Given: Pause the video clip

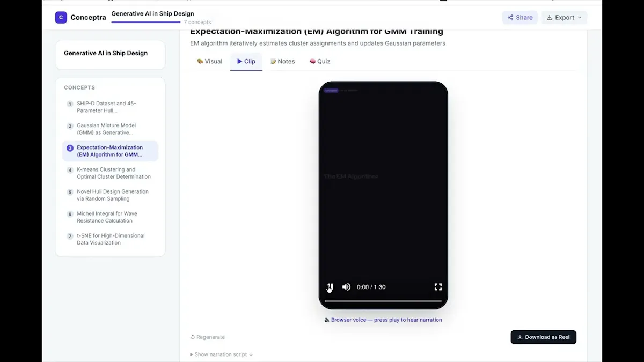Looking at the screenshot, I should [x=331, y=287].
